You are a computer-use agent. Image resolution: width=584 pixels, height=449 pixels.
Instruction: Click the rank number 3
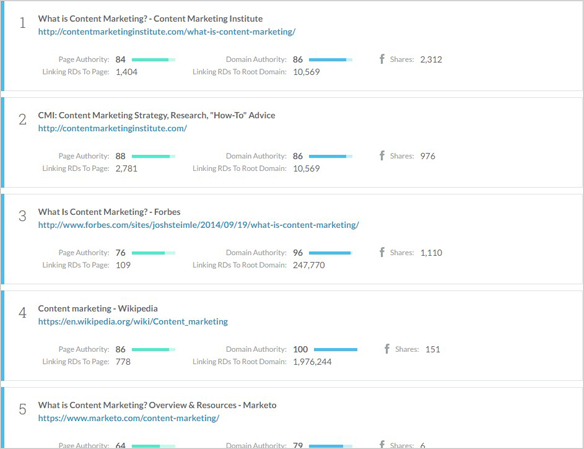pos(22,216)
